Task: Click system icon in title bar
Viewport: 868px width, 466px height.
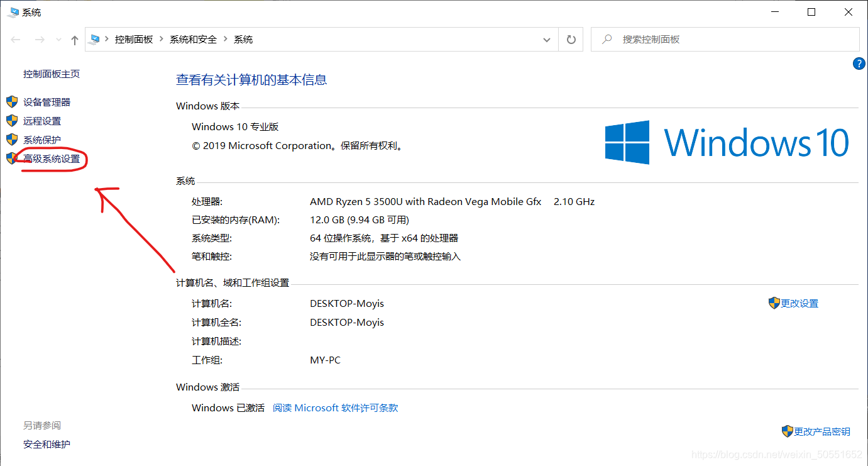Action: 13,12
